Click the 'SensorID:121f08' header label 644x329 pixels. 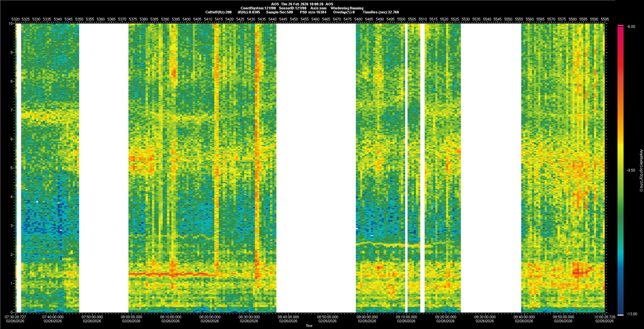pyautogui.click(x=292, y=8)
